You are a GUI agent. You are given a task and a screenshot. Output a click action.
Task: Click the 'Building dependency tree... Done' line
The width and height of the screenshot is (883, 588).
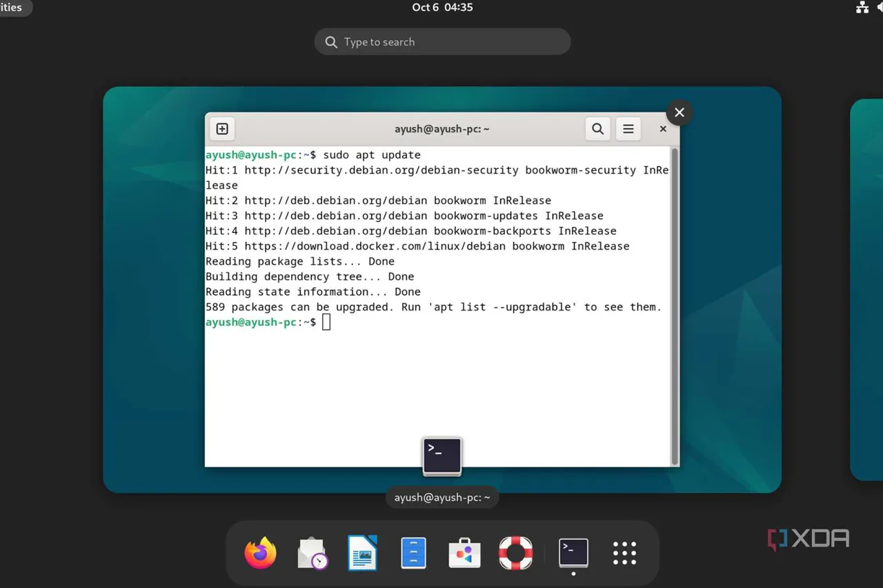310,276
